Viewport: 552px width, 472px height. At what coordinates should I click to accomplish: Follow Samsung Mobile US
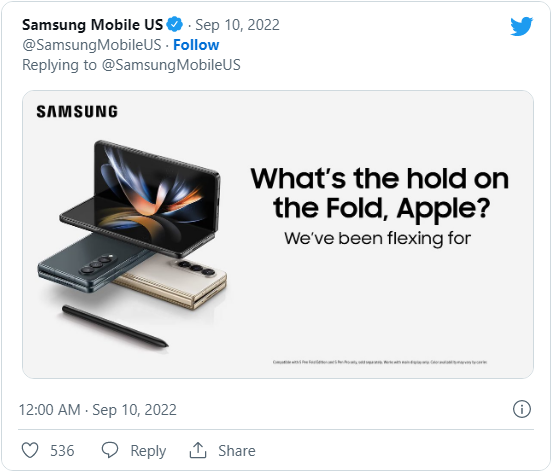click(196, 45)
